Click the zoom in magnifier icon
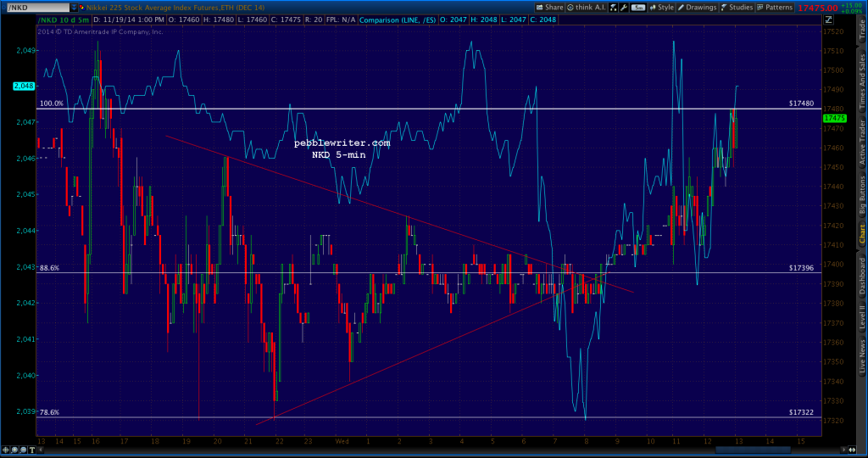The width and height of the screenshot is (868, 458). click(x=15, y=450)
